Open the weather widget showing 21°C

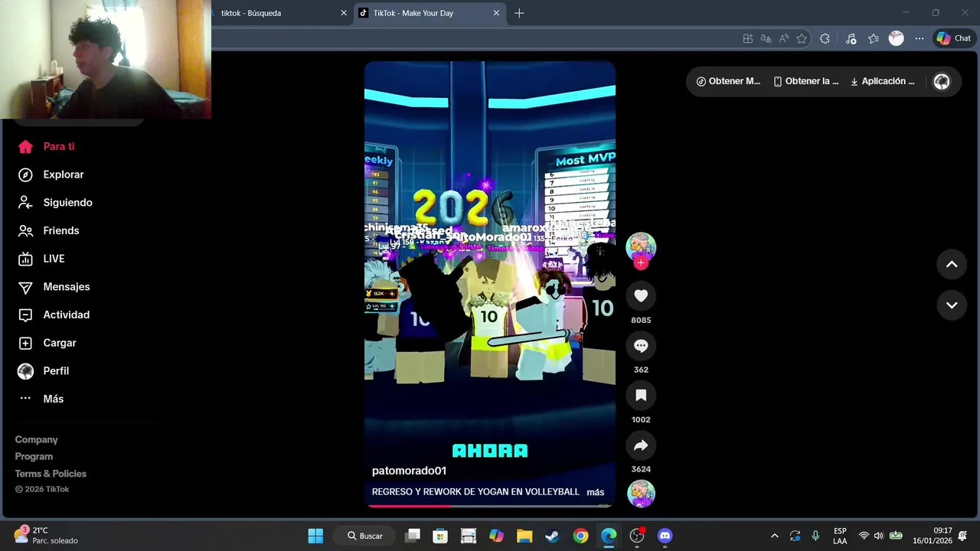pos(47,536)
